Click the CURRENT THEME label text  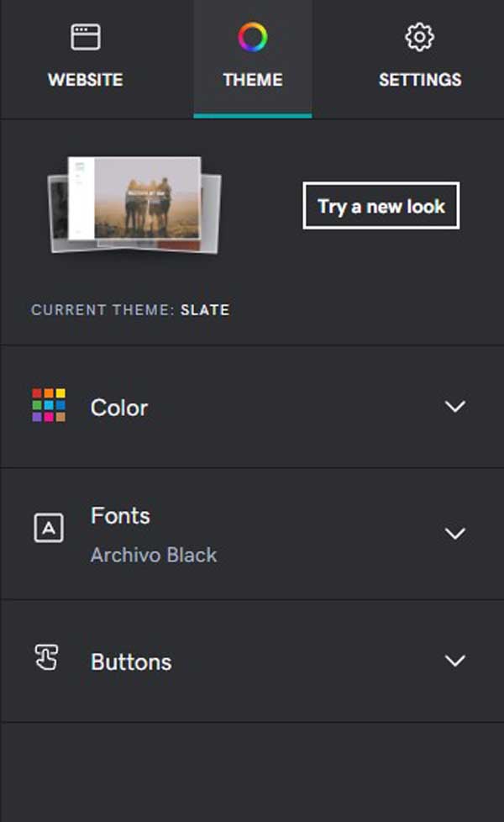pyautogui.click(x=102, y=310)
